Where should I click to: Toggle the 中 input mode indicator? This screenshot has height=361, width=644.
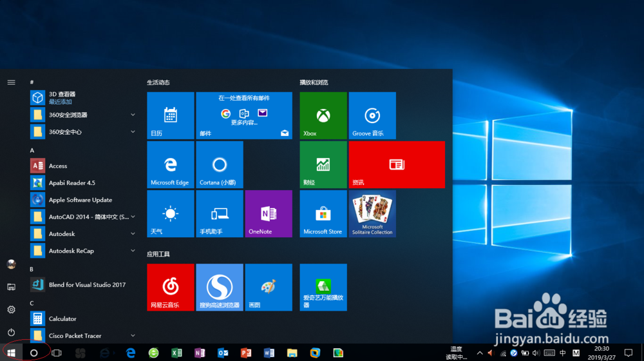[563, 353]
